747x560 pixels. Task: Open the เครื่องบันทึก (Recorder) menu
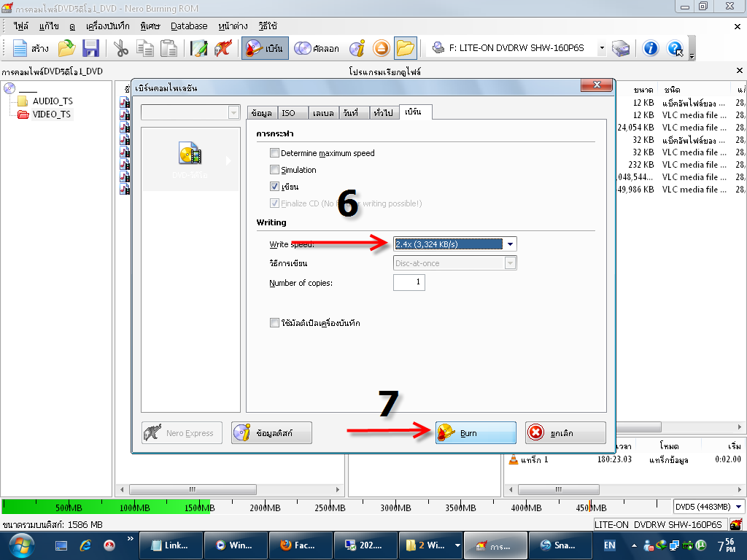108,26
